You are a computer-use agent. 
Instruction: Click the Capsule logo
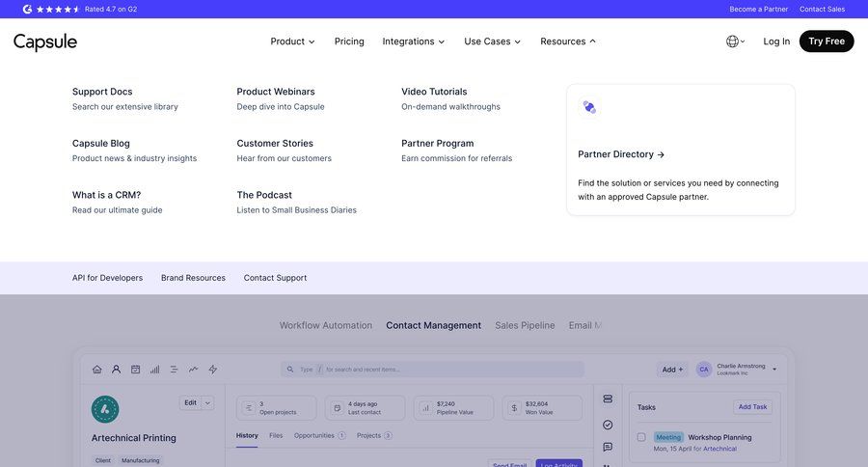tap(45, 41)
